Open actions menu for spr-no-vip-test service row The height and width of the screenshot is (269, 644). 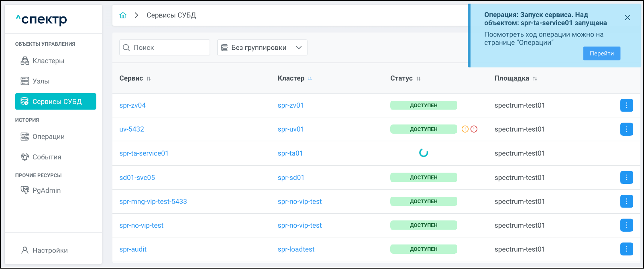pos(626,225)
